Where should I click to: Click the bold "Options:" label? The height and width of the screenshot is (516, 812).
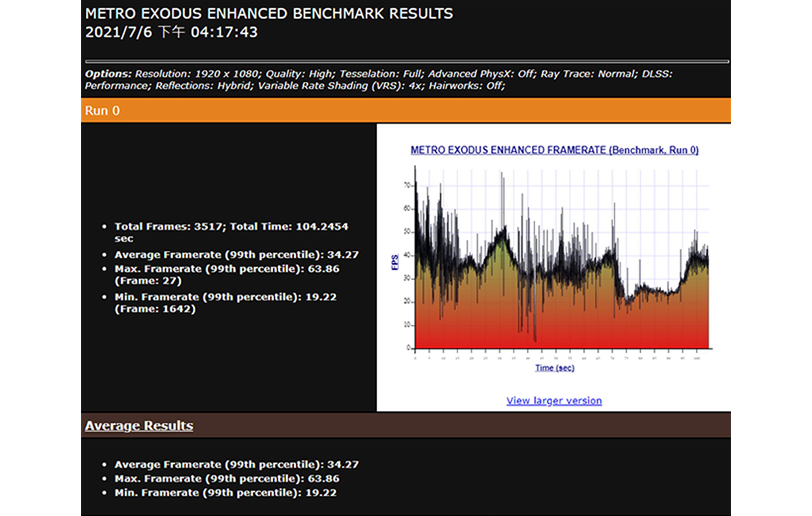(x=109, y=74)
